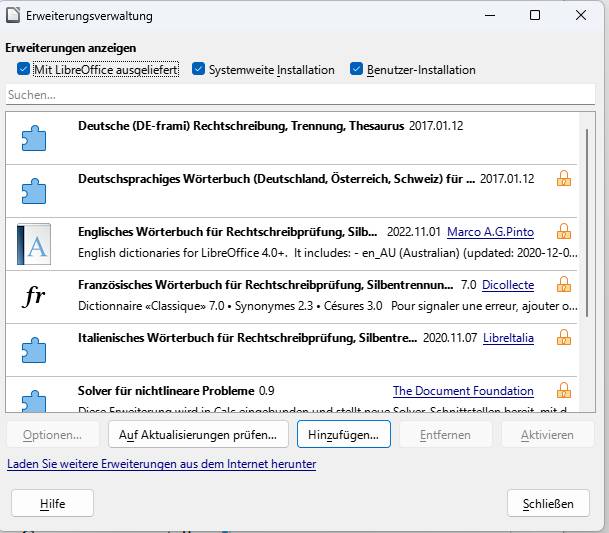Open the LibreItalia publisher link

tap(508, 338)
